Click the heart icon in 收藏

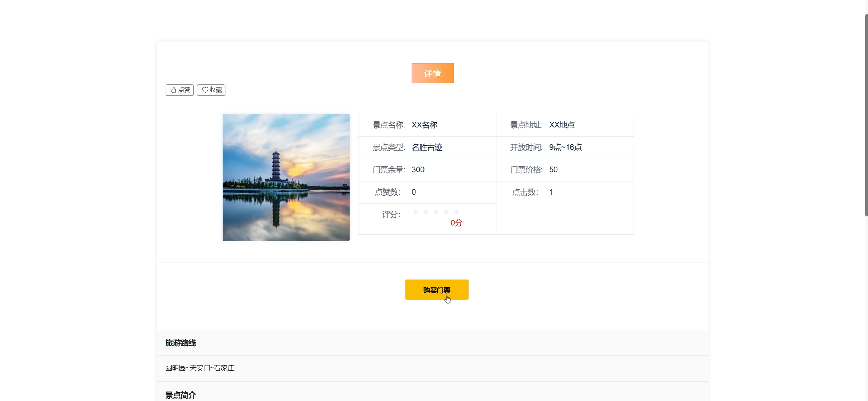205,90
